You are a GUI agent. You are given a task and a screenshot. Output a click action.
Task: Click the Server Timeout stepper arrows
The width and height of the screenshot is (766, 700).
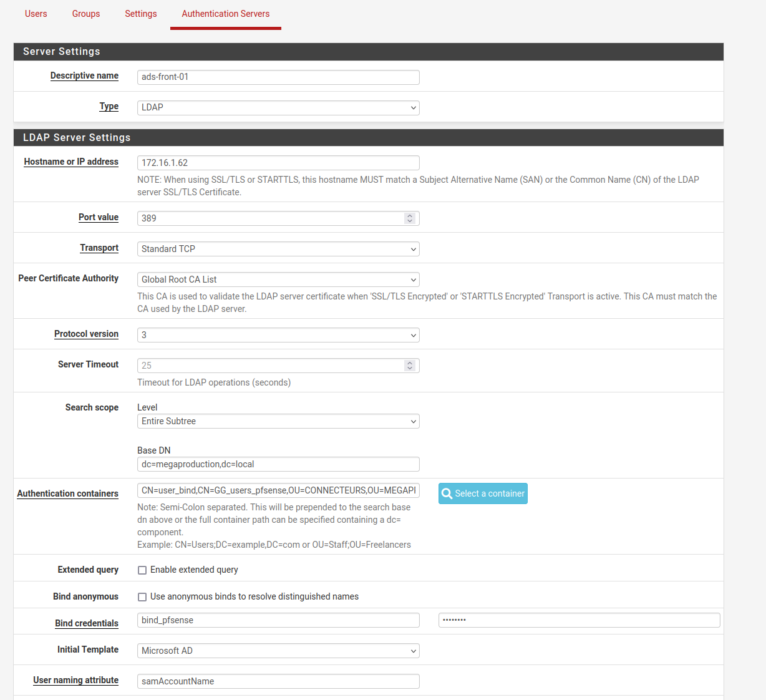pyautogui.click(x=410, y=366)
